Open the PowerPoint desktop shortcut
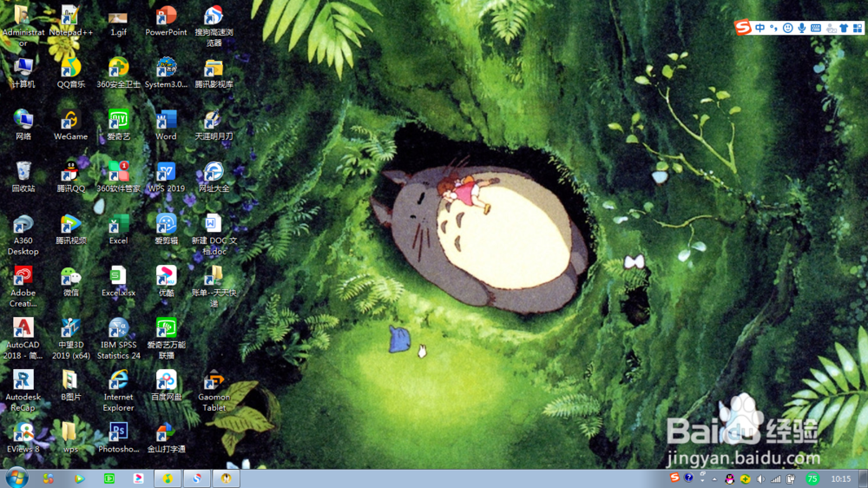The height and width of the screenshot is (488, 868). click(166, 21)
